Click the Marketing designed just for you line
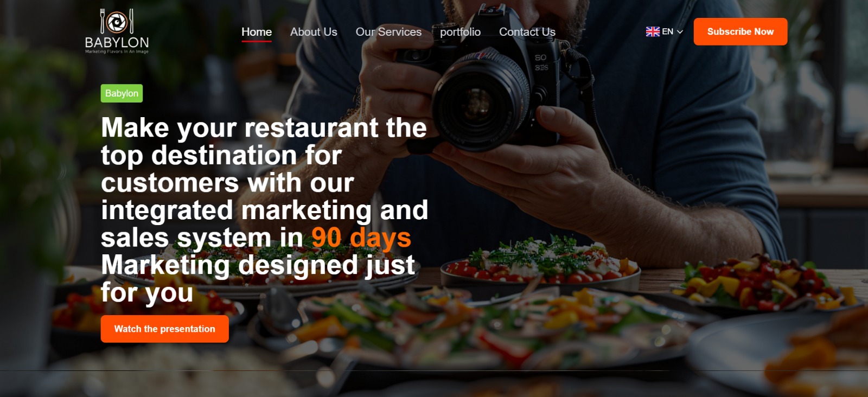Image resolution: width=868 pixels, height=397 pixels. click(x=258, y=279)
